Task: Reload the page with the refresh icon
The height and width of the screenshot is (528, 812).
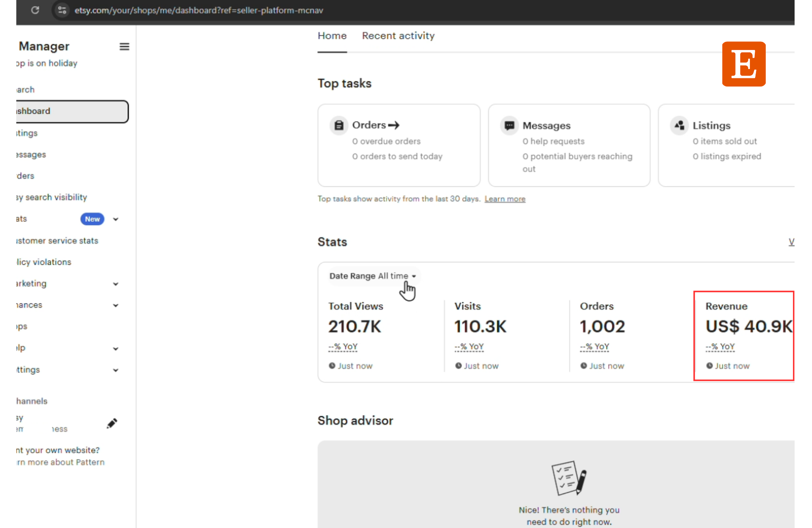Action: (x=35, y=10)
